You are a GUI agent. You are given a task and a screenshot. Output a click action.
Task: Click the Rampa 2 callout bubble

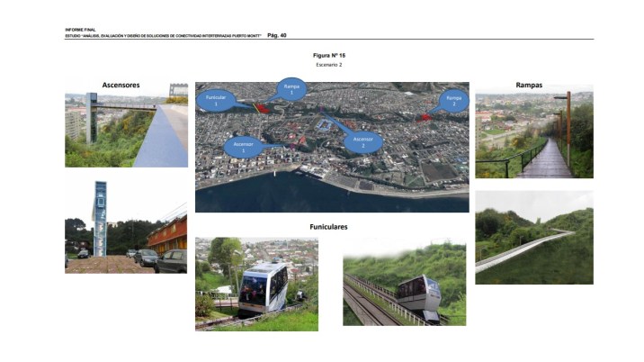point(454,100)
